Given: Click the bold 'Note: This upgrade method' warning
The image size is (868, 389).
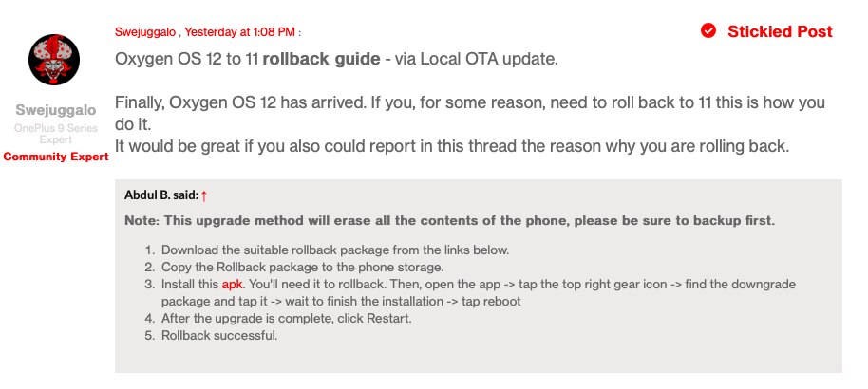Looking at the screenshot, I should (449, 221).
